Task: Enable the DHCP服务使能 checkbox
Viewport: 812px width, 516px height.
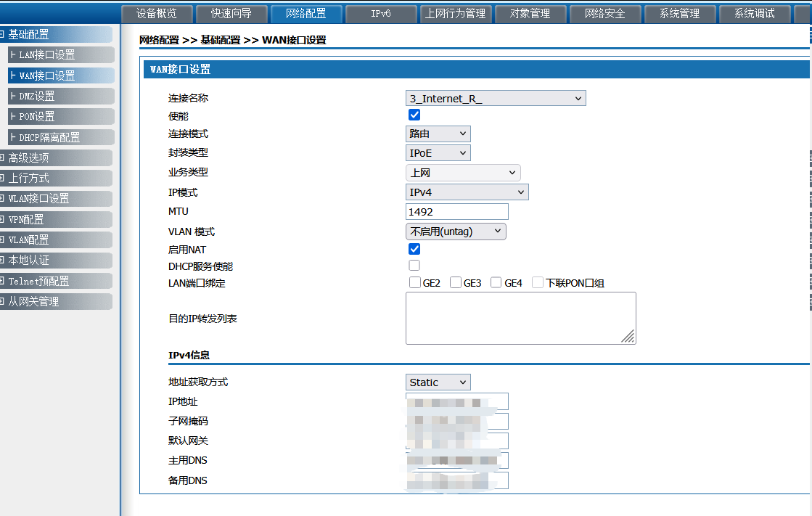Action: (414, 266)
